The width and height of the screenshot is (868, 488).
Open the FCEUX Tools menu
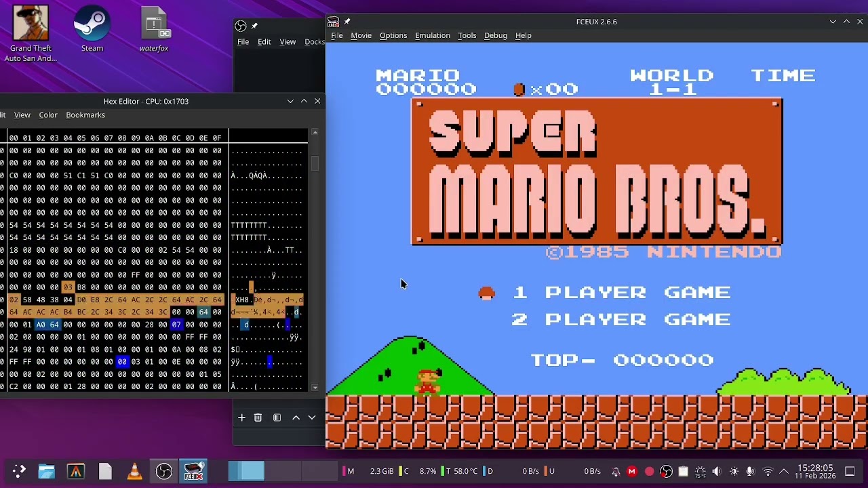tap(467, 35)
